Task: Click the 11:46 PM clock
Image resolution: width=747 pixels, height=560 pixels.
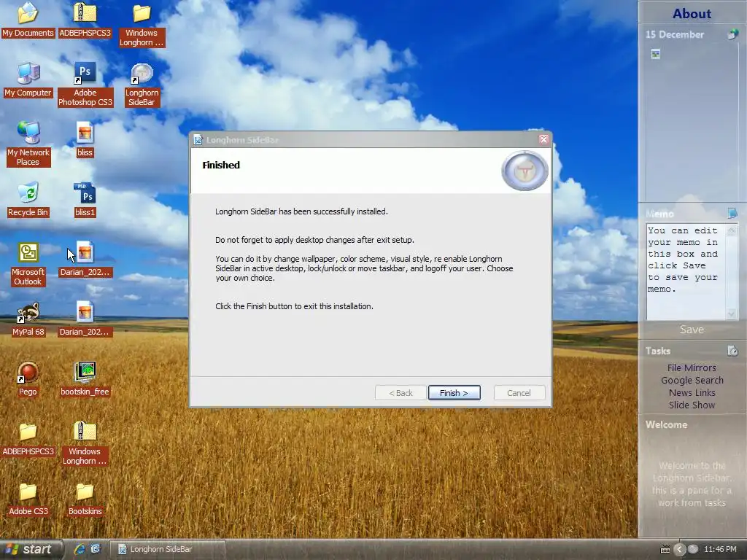Action: [720, 549]
